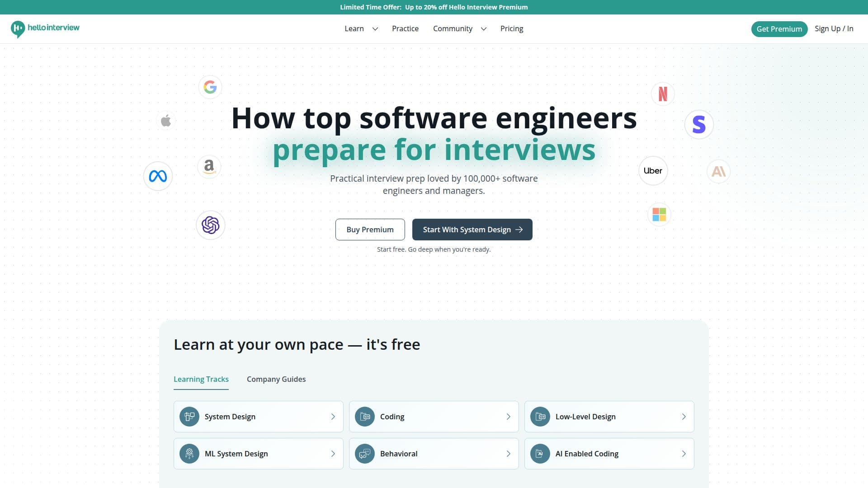Image resolution: width=868 pixels, height=488 pixels.
Task: Select the Learning Tracks tab
Action: [x=201, y=379]
